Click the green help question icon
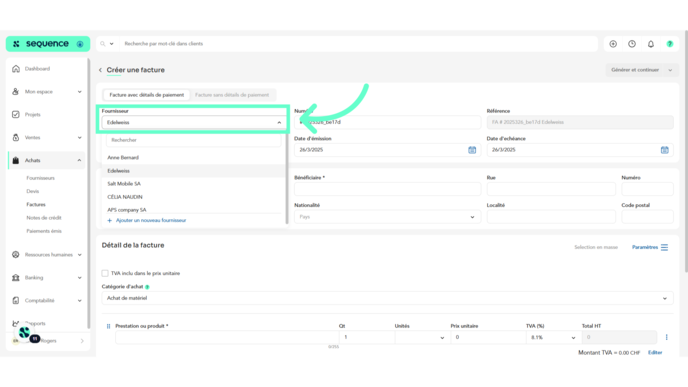Viewport: 688px width, 387px height. coord(670,44)
